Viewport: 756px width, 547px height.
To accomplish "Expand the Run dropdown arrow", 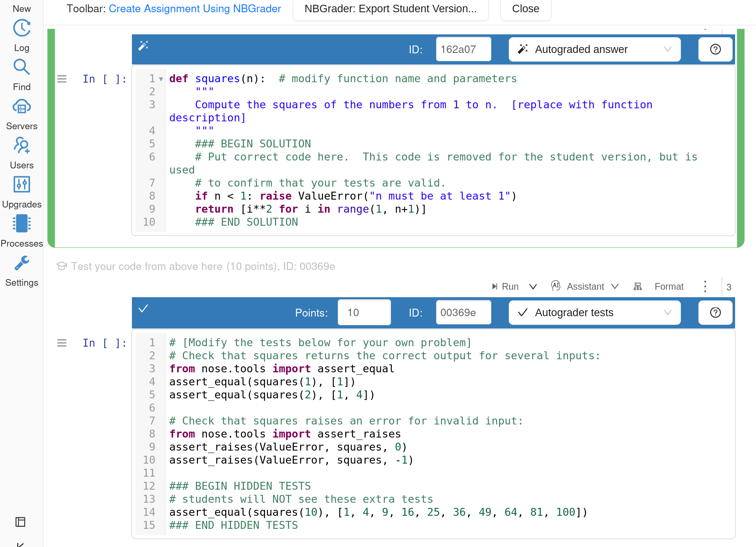I will pos(533,287).
